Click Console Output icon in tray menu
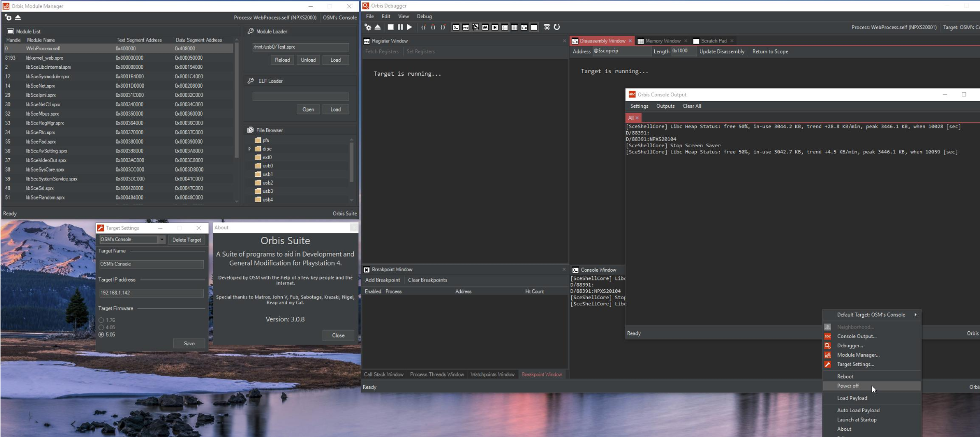This screenshot has width=980, height=437. 827,336
